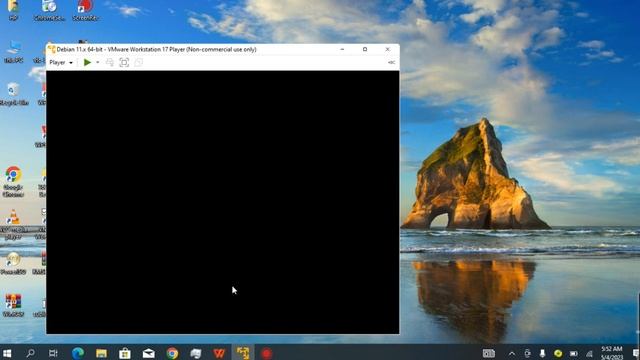Viewport: 640px width, 360px height.
Task: Click the red recording app taskbar icon
Action: (267, 353)
